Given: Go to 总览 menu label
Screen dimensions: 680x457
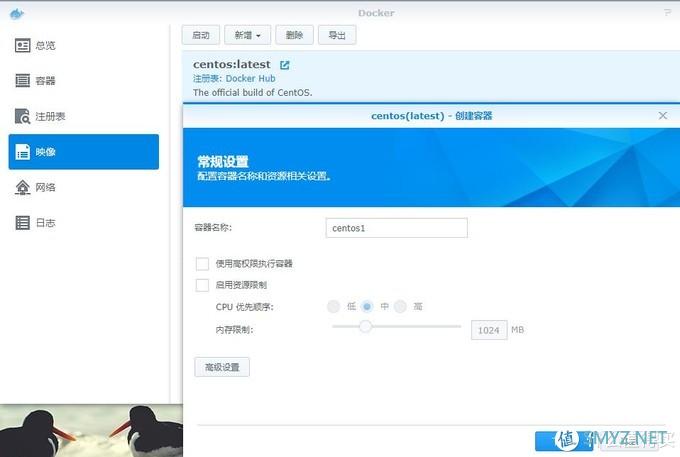Looking at the screenshot, I should (45, 46).
